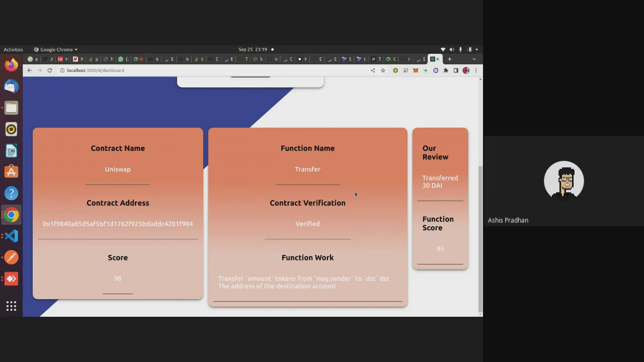
Task: Open Rhythmbox music player from dock
Action: coord(11,129)
